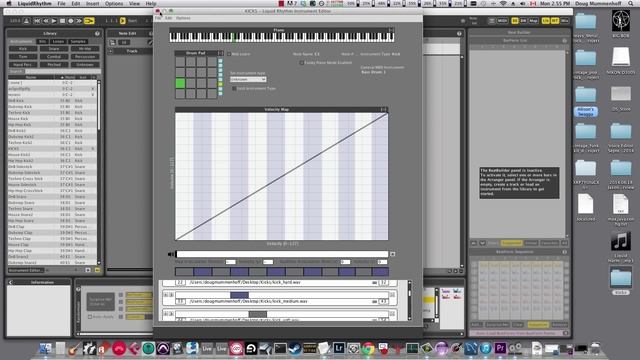The image size is (640, 360).
Task: Select KICKS row in the library list
Action: click(52, 149)
